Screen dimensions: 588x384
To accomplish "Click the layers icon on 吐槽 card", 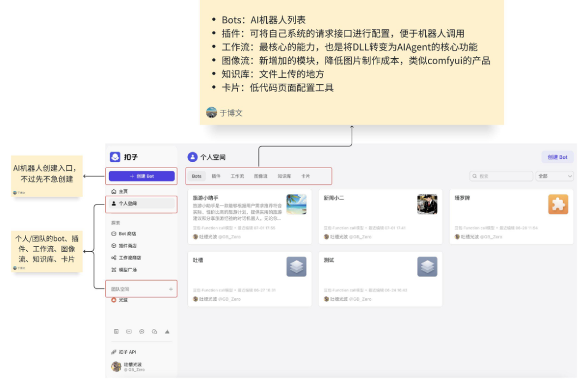I will pos(296,267).
